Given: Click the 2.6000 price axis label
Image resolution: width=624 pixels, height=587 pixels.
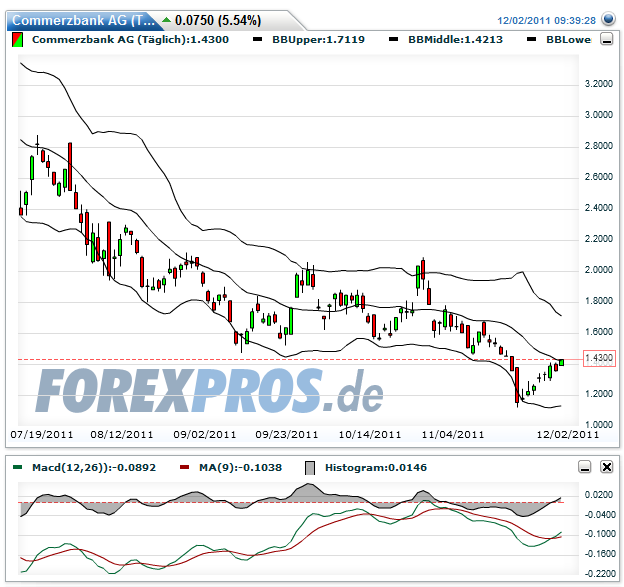Looking at the screenshot, I should pos(599,177).
